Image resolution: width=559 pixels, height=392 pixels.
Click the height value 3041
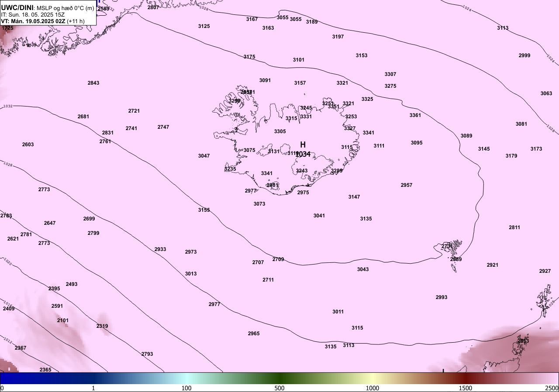[x=319, y=216]
